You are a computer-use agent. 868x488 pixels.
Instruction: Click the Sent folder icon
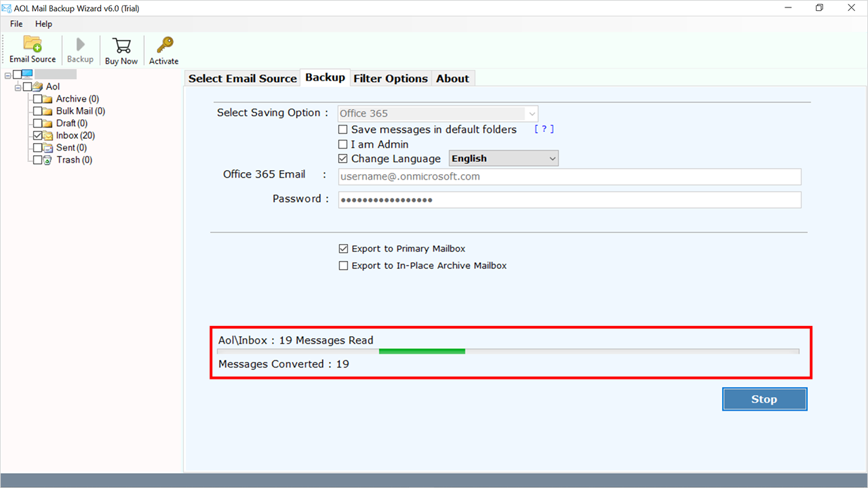pos(47,148)
